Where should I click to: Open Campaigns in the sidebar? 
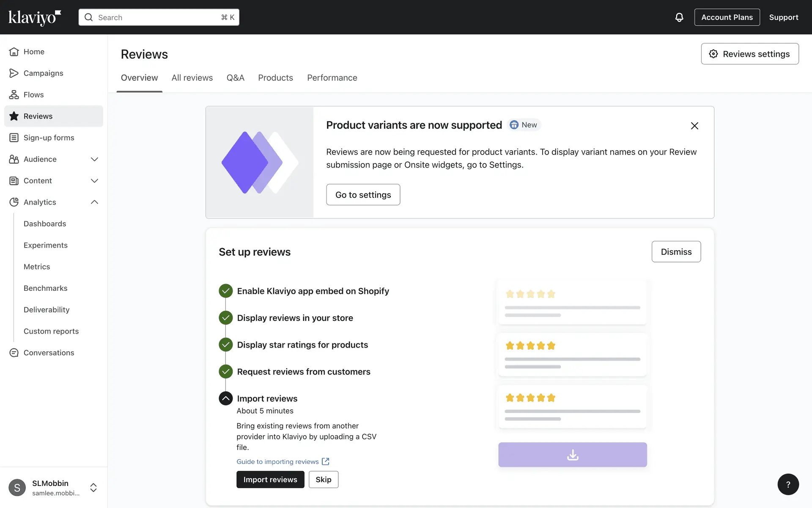coord(43,73)
